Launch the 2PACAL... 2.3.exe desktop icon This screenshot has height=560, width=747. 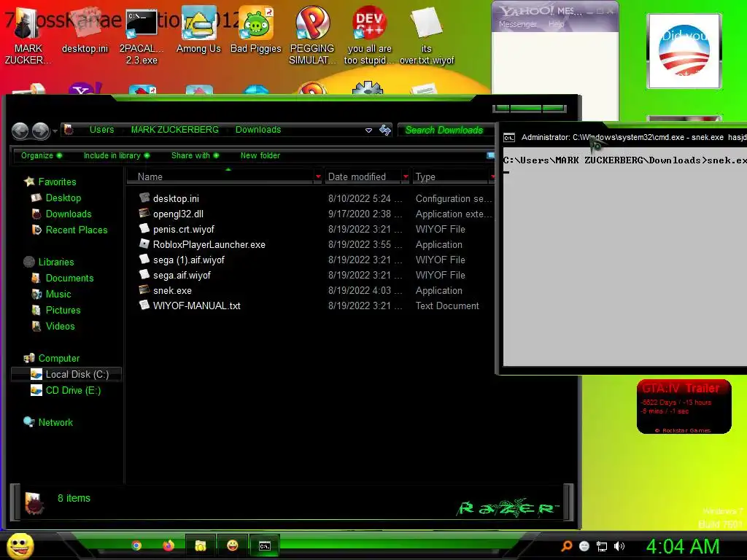tap(142, 36)
